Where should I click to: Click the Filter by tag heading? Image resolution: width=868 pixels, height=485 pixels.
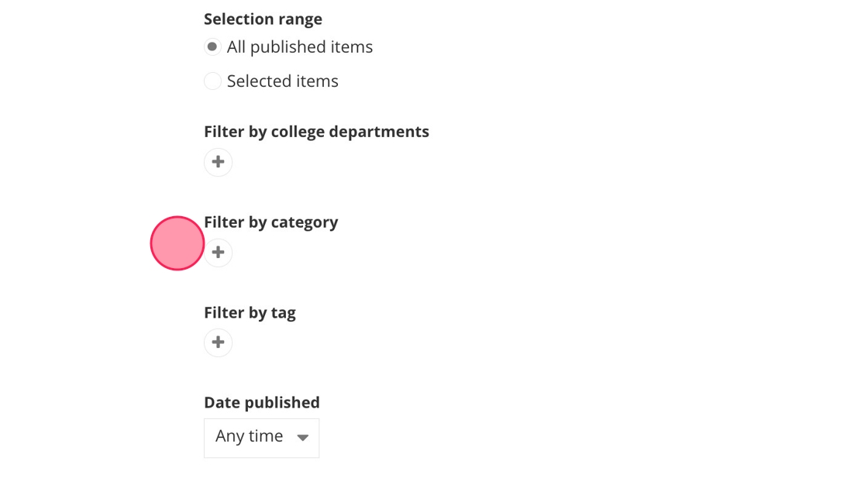[x=250, y=313]
